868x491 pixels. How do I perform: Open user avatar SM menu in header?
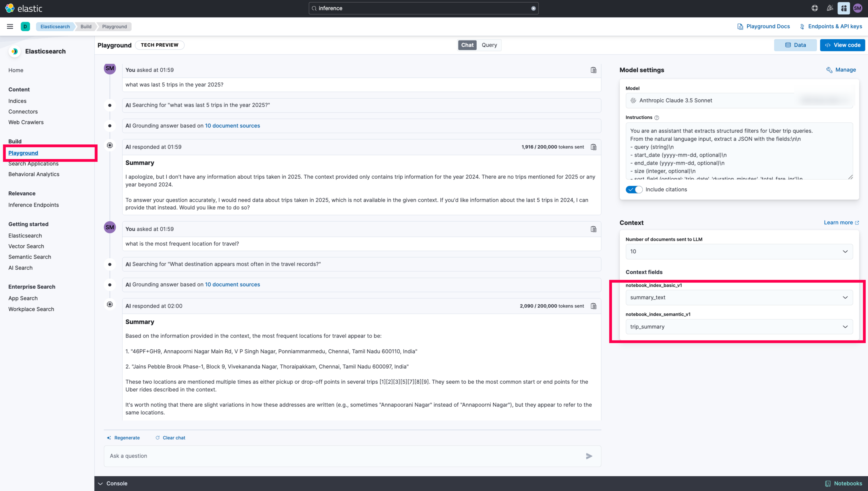tap(858, 8)
